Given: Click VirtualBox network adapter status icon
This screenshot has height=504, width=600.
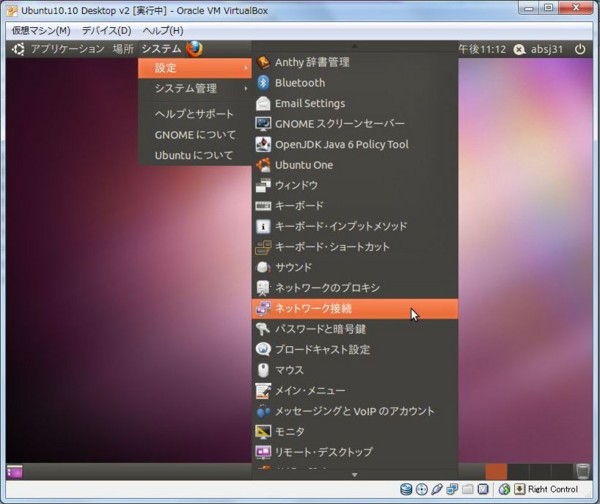Looking at the screenshot, I should point(452,489).
